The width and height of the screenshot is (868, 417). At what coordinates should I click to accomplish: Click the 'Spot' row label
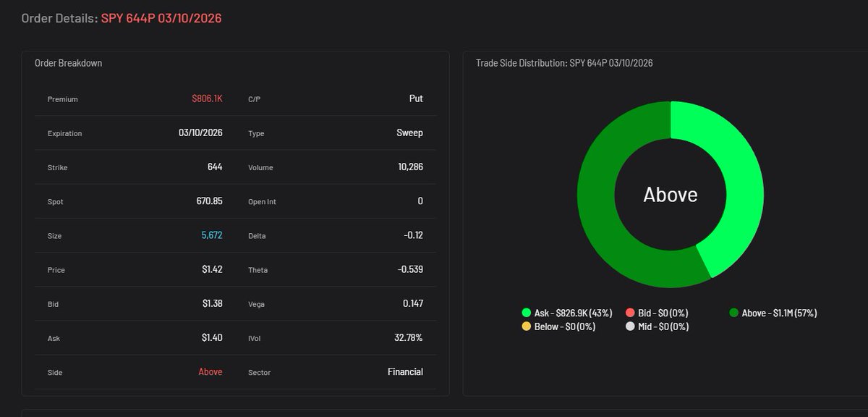coord(55,202)
